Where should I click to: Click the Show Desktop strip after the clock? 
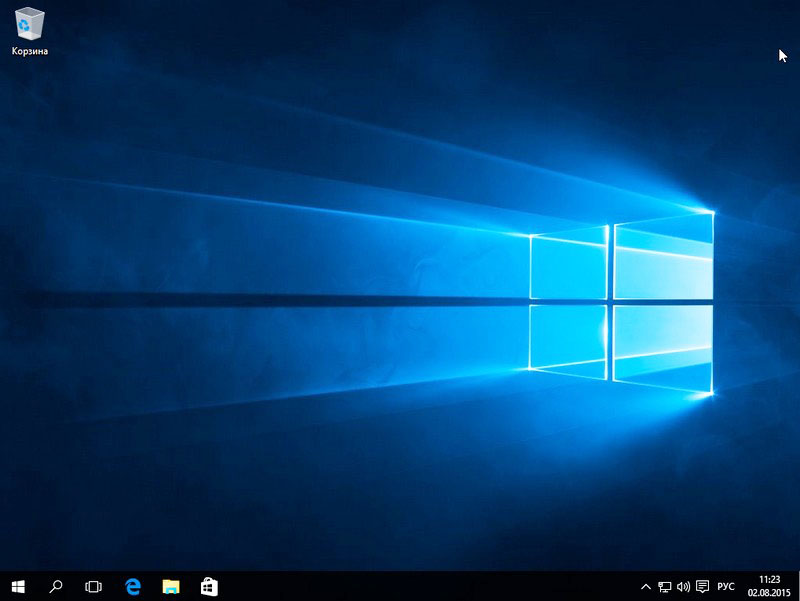coord(797,586)
